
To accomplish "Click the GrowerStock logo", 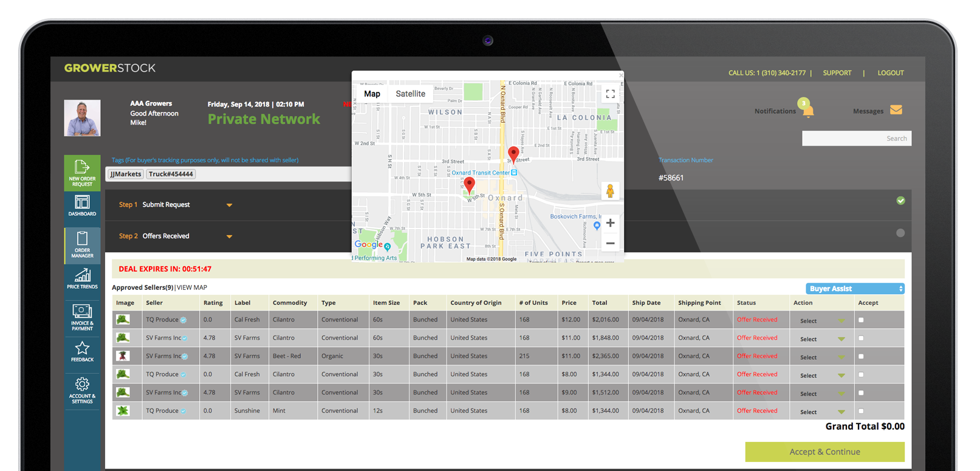I will [110, 68].
